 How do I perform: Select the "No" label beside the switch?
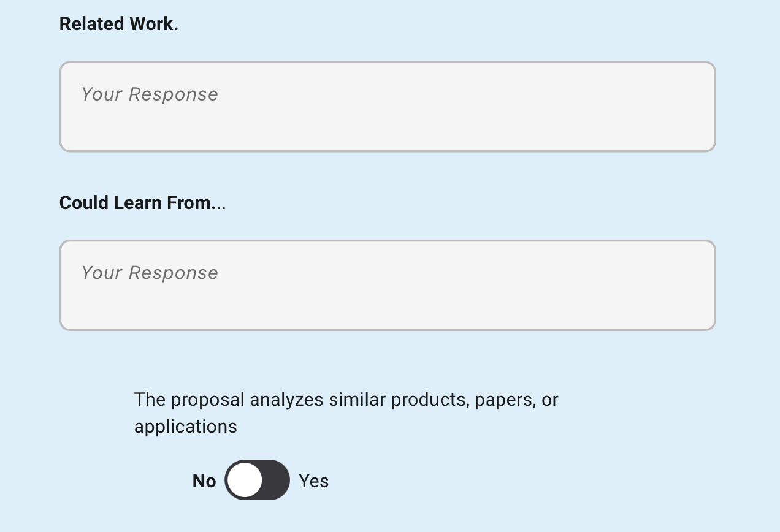(x=204, y=481)
